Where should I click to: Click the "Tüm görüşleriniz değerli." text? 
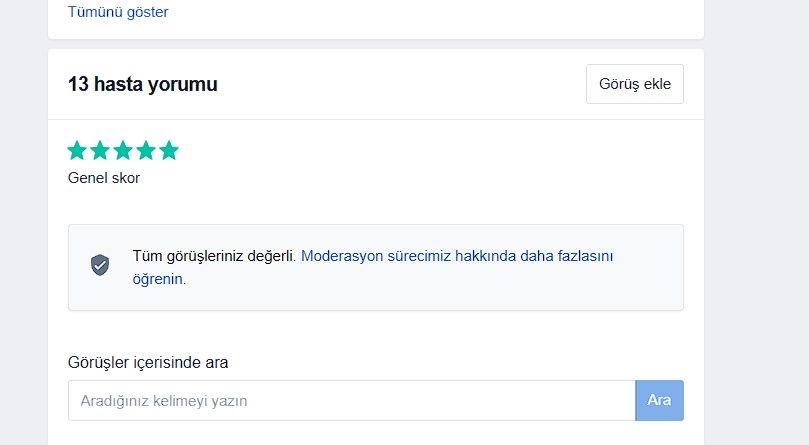pos(214,256)
